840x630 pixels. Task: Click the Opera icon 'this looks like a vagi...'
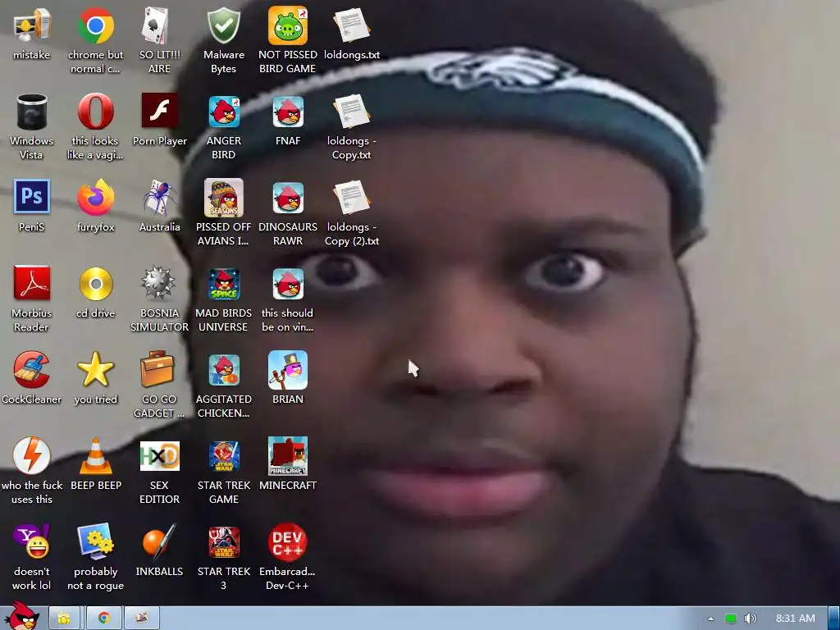(95, 112)
